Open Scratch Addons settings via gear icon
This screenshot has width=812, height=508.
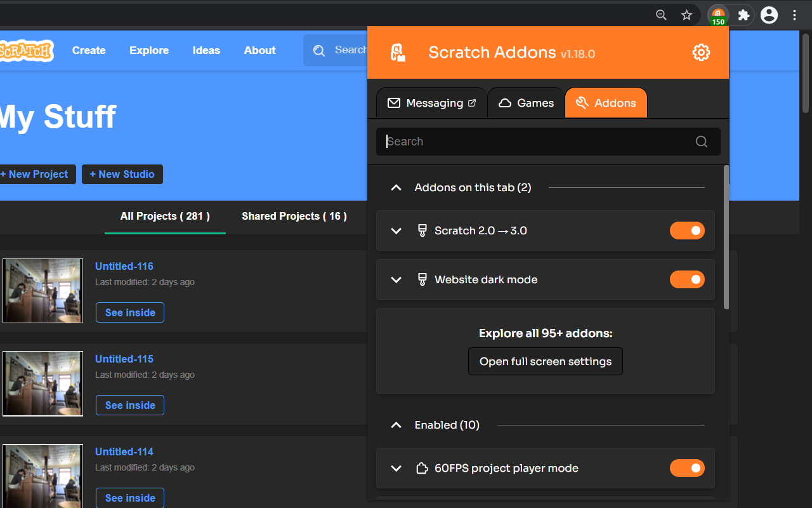click(701, 53)
